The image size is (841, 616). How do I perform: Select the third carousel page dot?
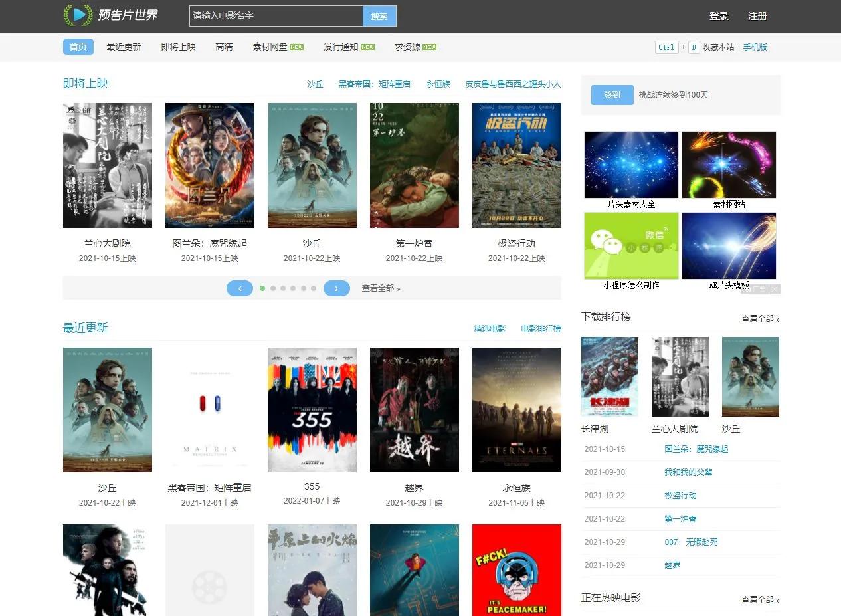pos(283,288)
